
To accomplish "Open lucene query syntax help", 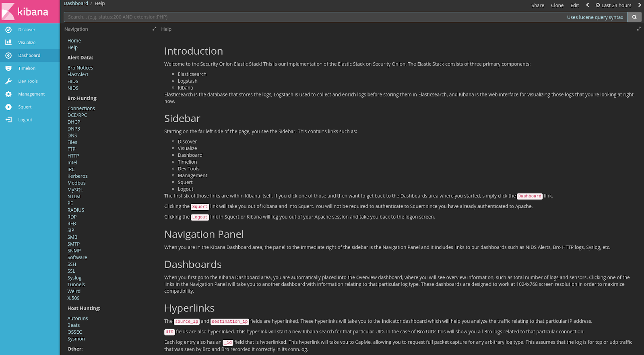I will point(595,17).
